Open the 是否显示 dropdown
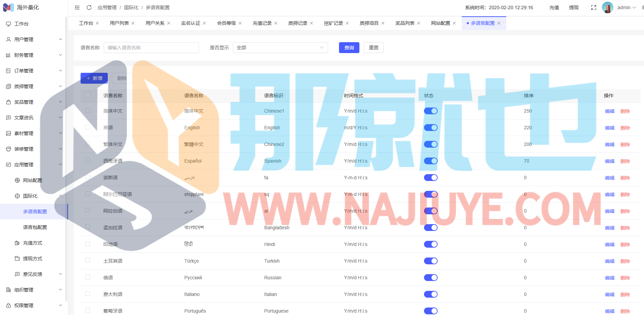Image resolution: width=644 pixels, height=315 pixels. coord(280,48)
